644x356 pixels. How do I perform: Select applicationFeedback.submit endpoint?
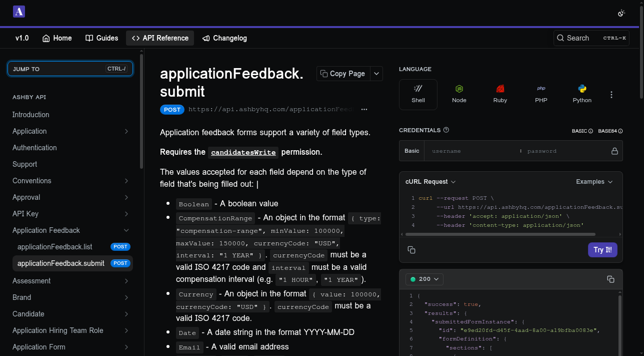coord(72,263)
